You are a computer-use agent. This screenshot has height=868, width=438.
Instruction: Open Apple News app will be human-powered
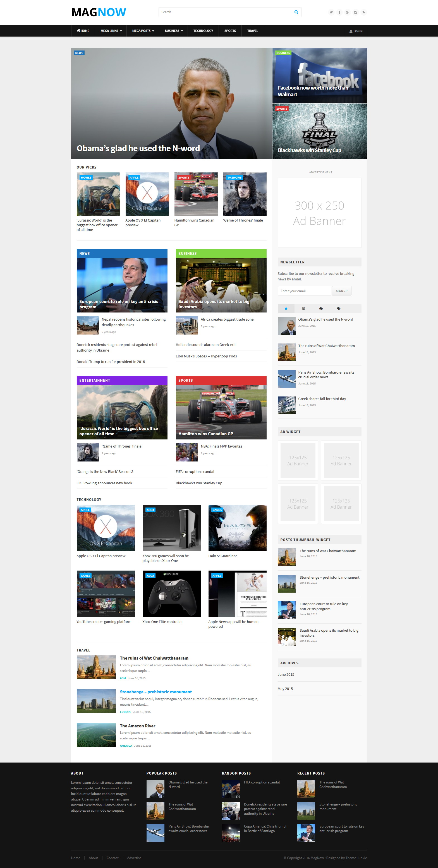(234, 624)
